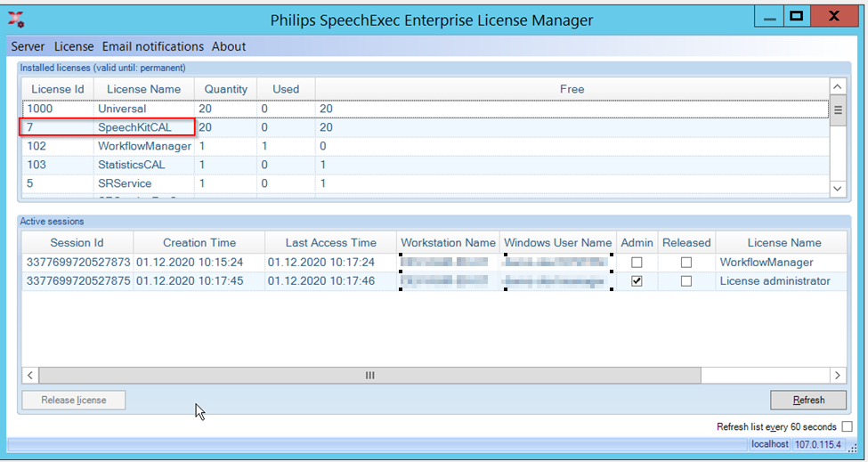Select the StatisticsCAL license row

tap(426, 165)
